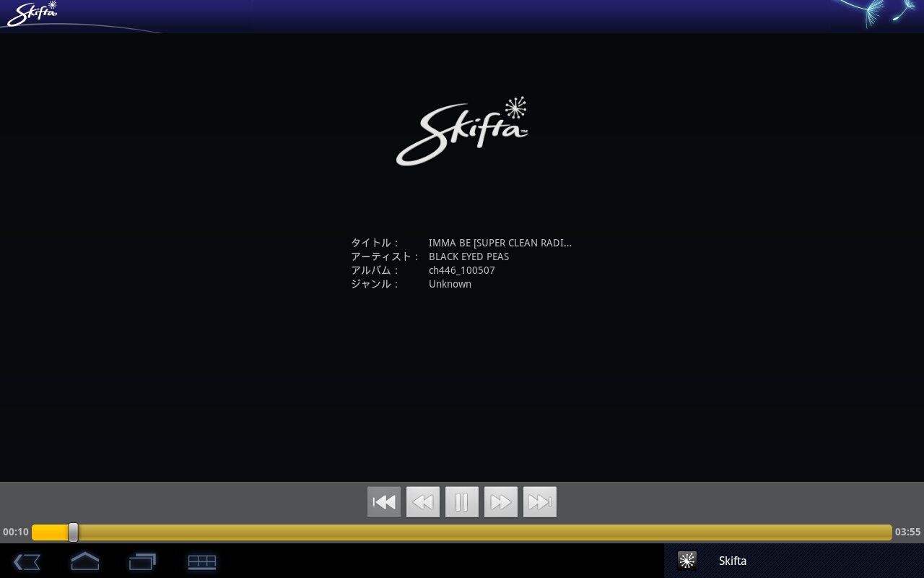This screenshot has height=578, width=924.
Task: Click the large Skifta album art logo
Action: [x=462, y=131]
